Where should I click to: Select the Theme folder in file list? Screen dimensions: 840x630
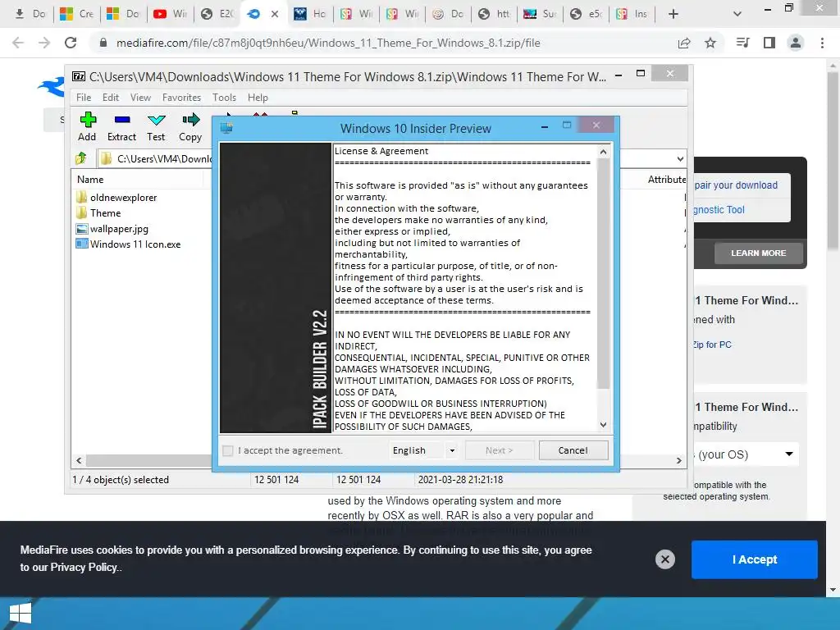pos(98,213)
